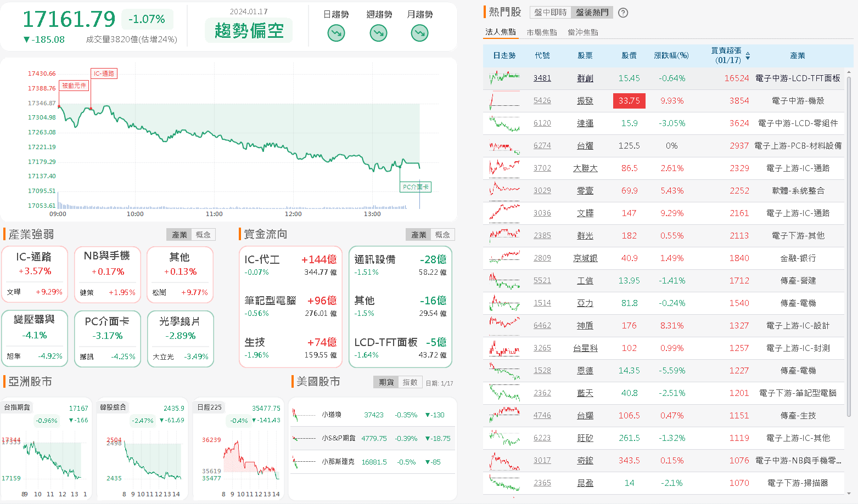This screenshot has height=504, width=858.
Task: Sort by the 買賣超張 column arrows
Action: (748, 56)
